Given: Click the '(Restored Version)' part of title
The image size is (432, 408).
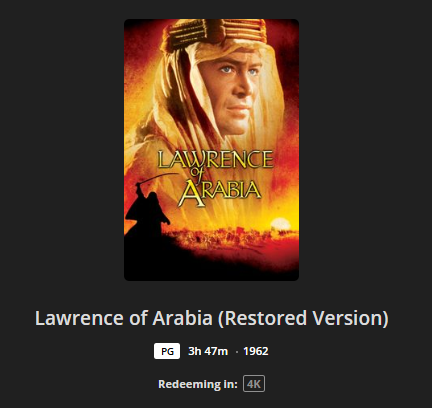Looking at the screenshot, I should tap(303, 318).
